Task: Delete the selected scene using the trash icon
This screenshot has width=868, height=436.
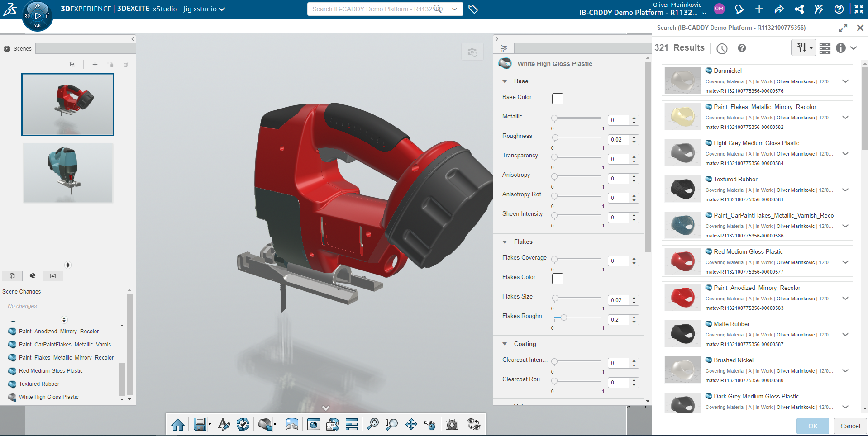Action: coord(126,64)
